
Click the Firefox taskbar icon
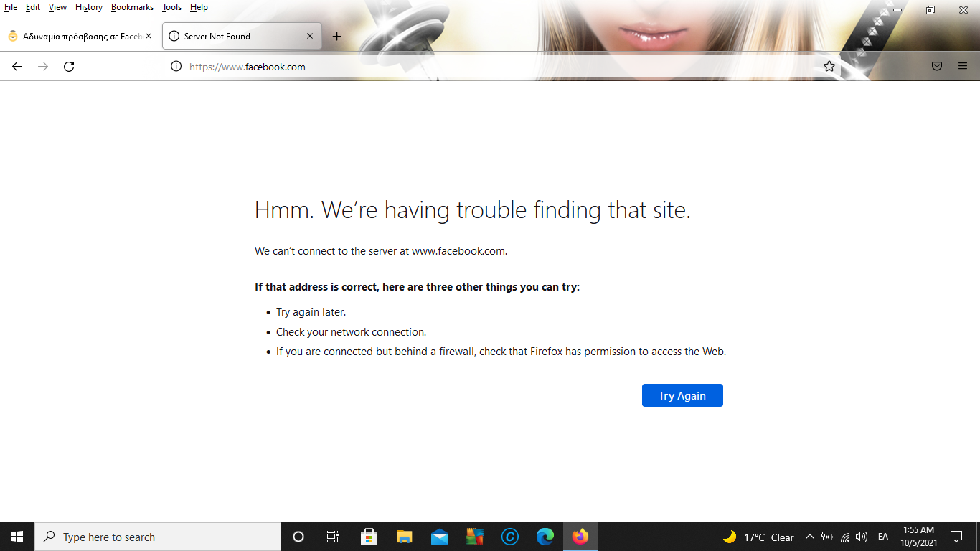pos(580,537)
